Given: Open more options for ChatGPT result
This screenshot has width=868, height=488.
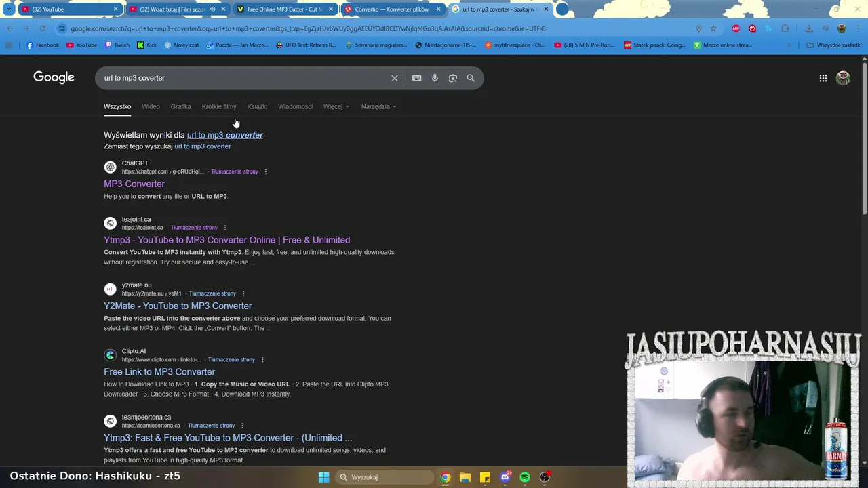Looking at the screenshot, I should pyautogui.click(x=265, y=171).
